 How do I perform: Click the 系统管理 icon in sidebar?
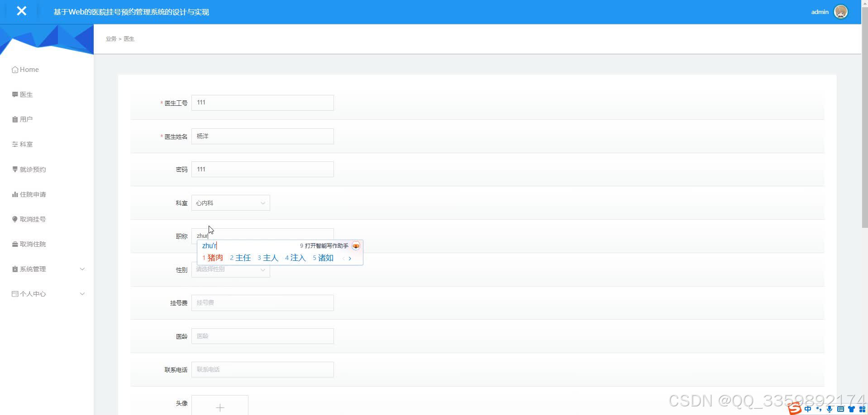pyautogui.click(x=15, y=269)
